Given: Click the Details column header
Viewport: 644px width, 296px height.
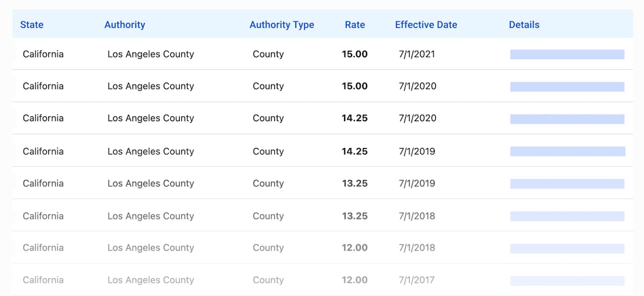Looking at the screenshot, I should [524, 25].
